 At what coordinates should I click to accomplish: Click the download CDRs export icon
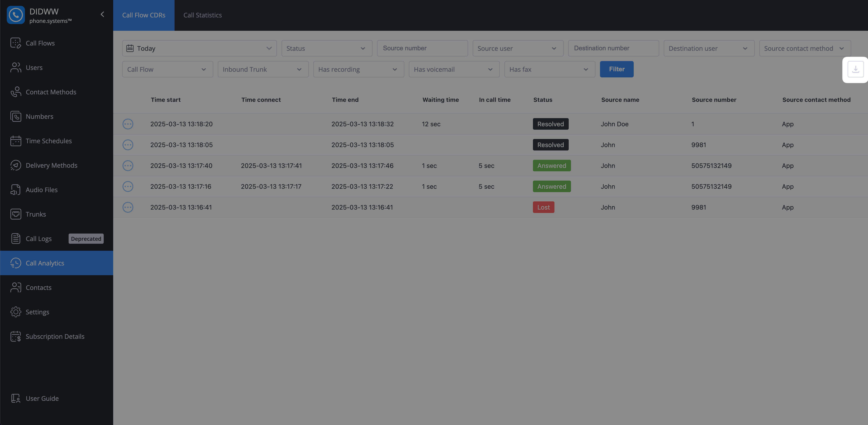pyautogui.click(x=855, y=69)
